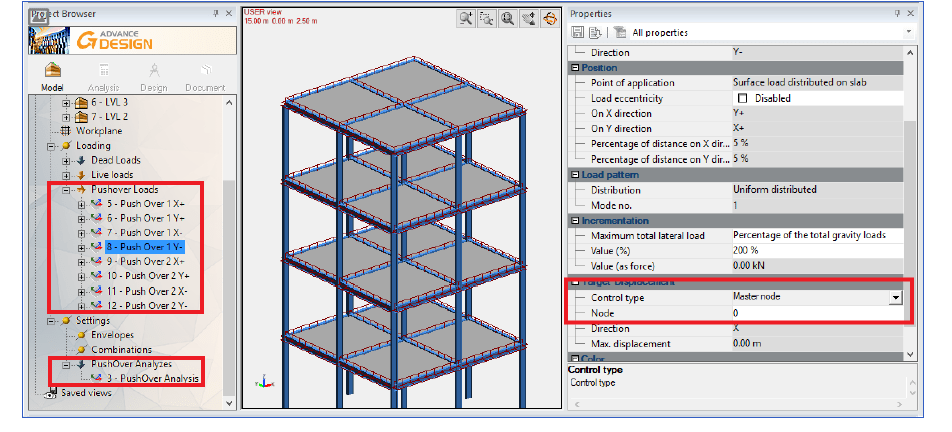Screen dimensions: 952x432
Task: Switch to the Analysis tab
Action: (103, 74)
